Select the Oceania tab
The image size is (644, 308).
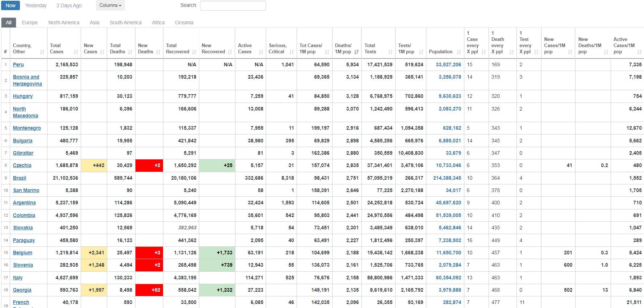(184, 22)
